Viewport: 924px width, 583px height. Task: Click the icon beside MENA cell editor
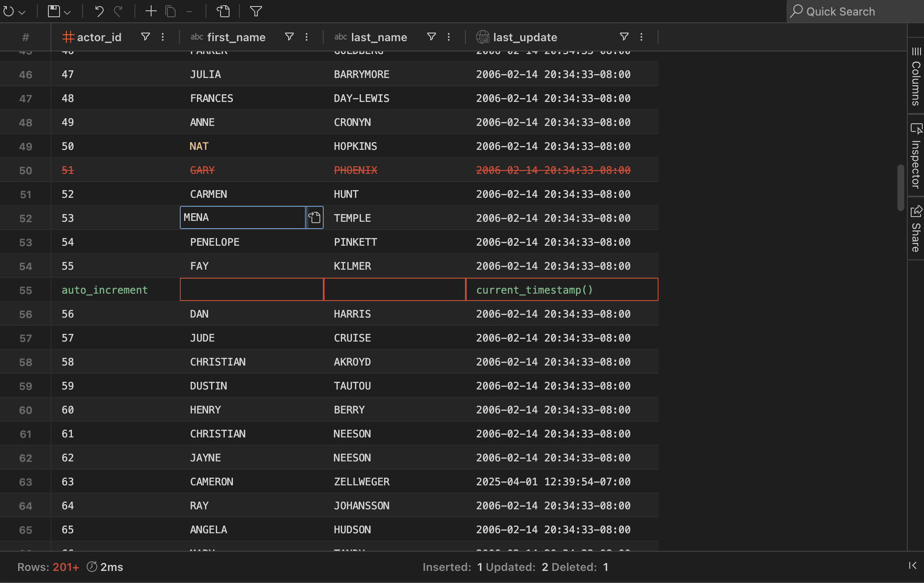tap(314, 217)
